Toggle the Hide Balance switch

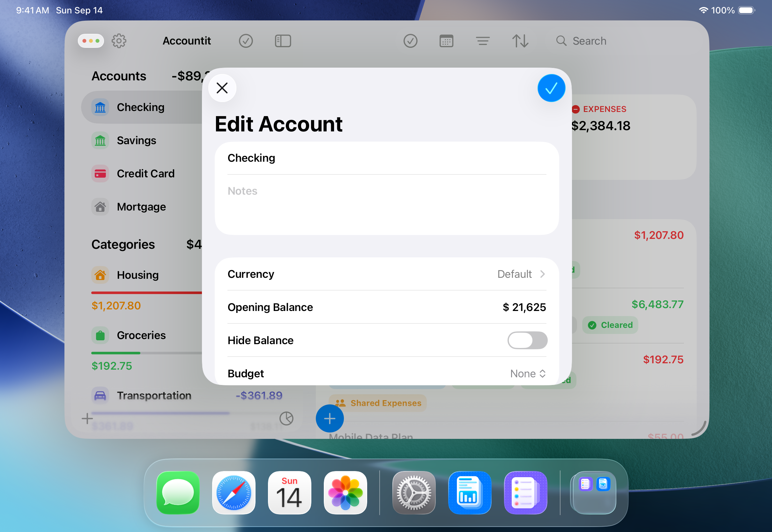click(527, 340)
